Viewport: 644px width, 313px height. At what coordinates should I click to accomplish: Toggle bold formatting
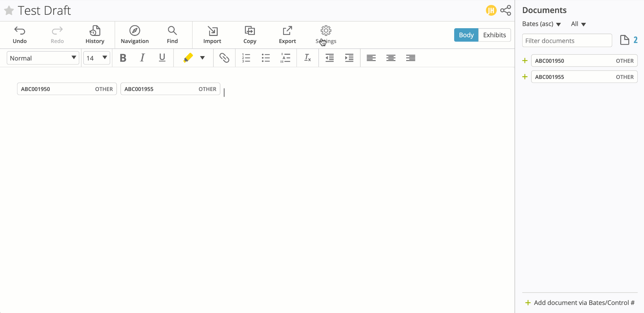(123, 58)
